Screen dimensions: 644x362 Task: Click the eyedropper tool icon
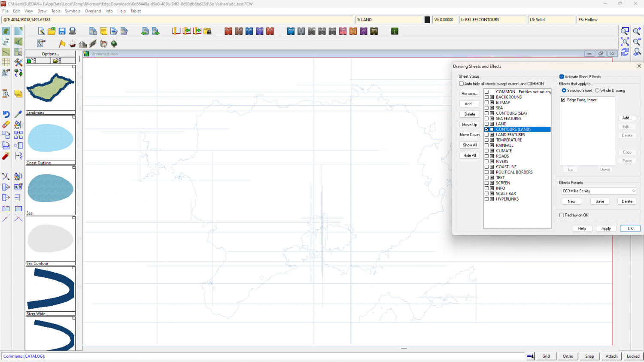pos(18,114)
